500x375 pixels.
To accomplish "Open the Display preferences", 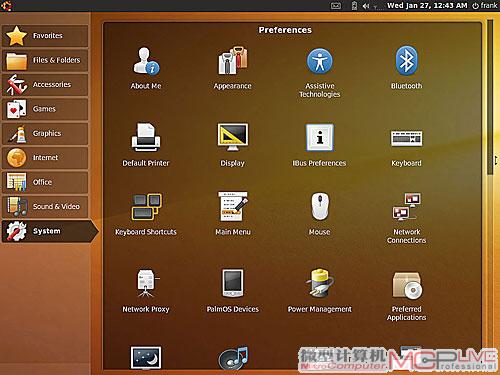I will pos(233,145).
